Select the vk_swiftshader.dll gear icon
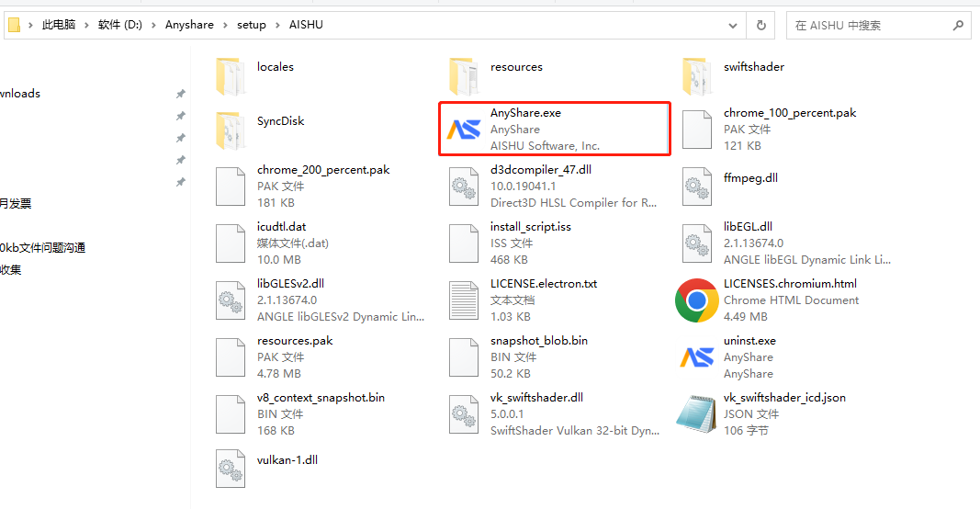The image size is (980, 509). coord(464,414)
